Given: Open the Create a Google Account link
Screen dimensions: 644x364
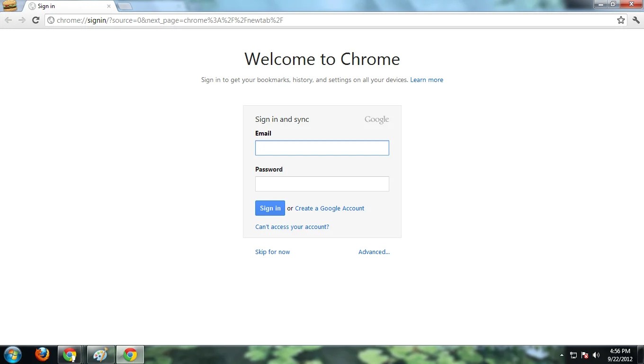Looking at the screenshot, I should pyautogui.click(x=330, y=208).
